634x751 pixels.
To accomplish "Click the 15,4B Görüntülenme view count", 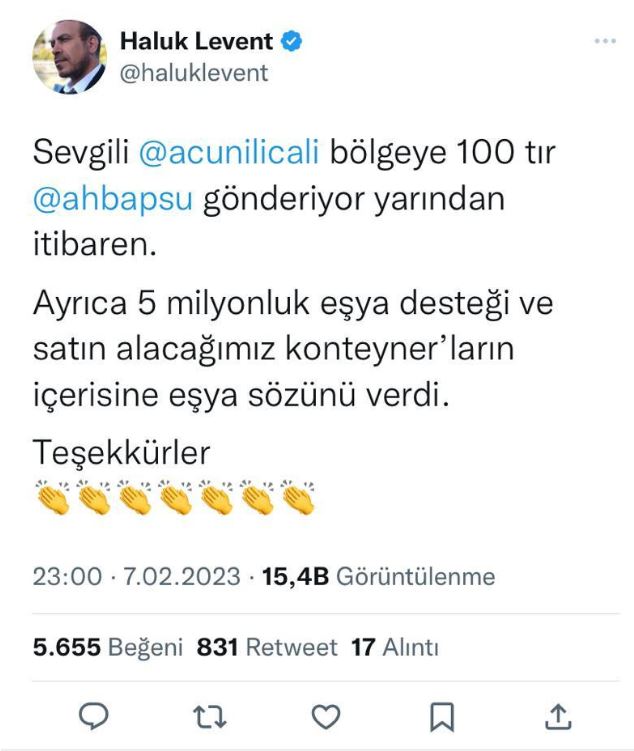I will 379,576.
